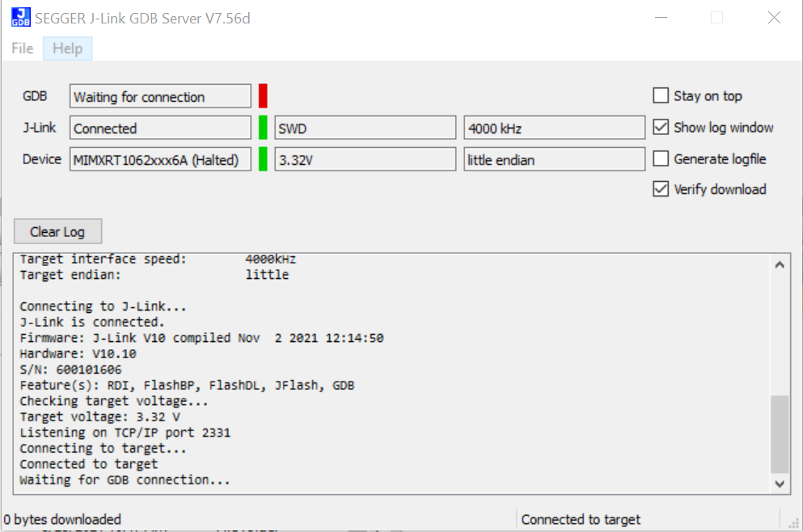Click the log scrollbar thumb
This screenshot has width=803, height=532.
click(779, 433)
